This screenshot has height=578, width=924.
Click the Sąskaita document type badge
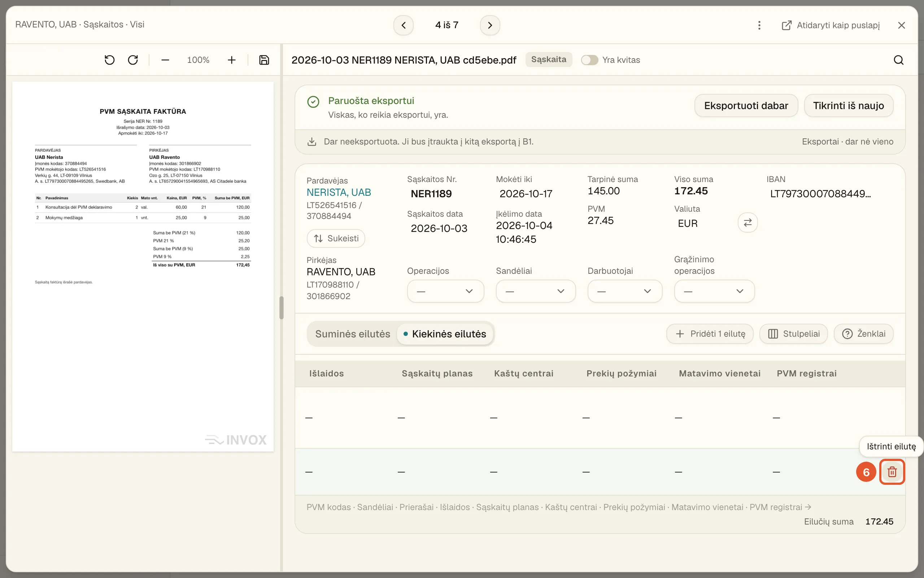click(x=549, y=60)
